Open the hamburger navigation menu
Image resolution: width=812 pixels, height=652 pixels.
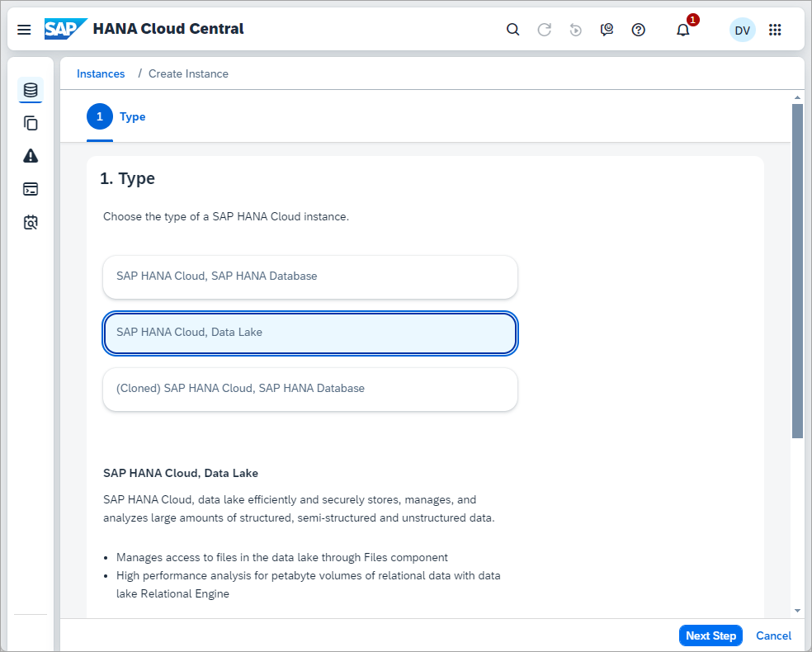tap(24, 30)
